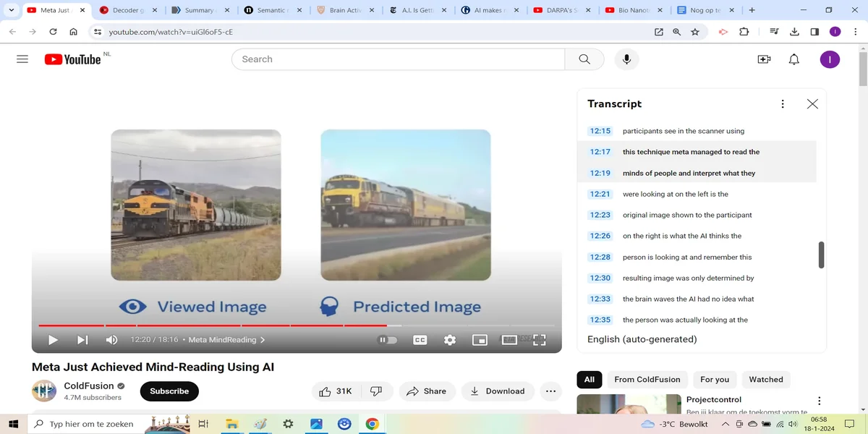Reload the page
Screen dimensions: 868x434
[x=53, y=32]
